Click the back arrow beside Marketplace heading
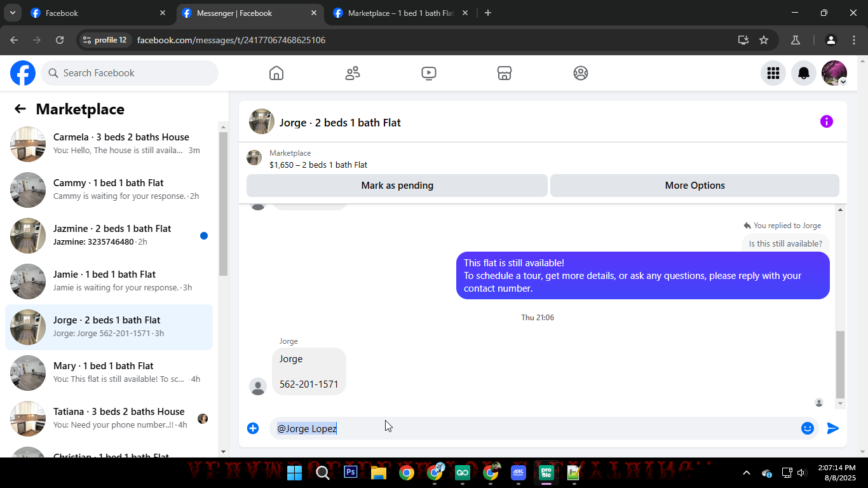The width and height of the screenshot is (868, 488). [20, 109]
